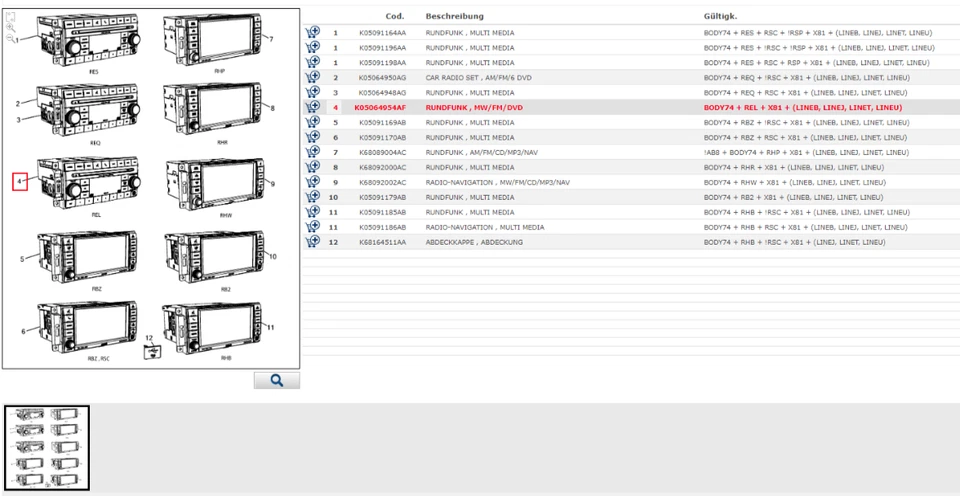Add part K05091186AB to cart
Screen dimensions: 960x496
click(x=312, y=227)
